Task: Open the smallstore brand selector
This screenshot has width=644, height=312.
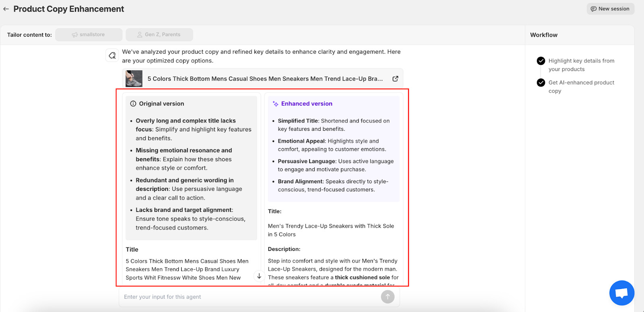Action: [x=89, y=35]
